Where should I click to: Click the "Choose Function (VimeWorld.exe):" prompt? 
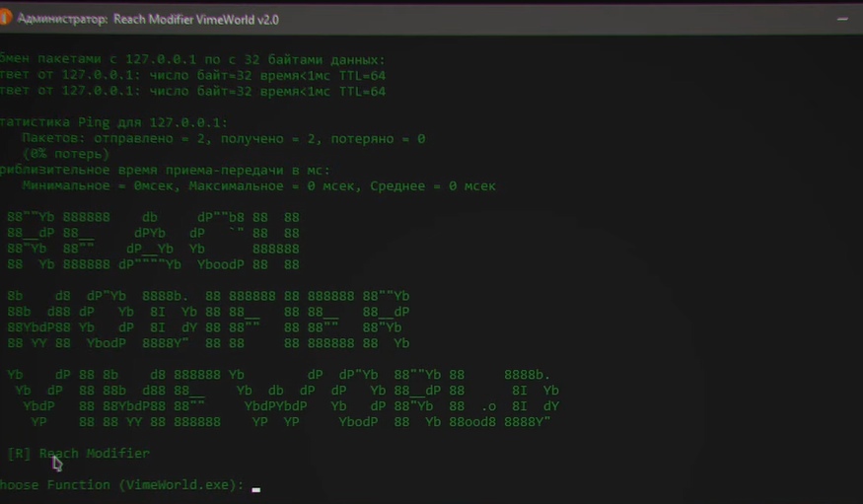click(x=121, y=484)
